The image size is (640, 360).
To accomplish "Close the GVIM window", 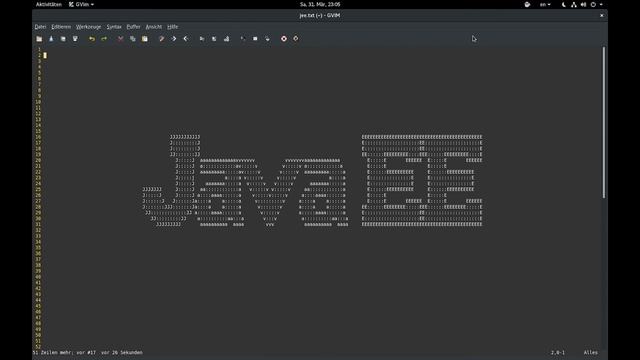I will click(602, 16).
